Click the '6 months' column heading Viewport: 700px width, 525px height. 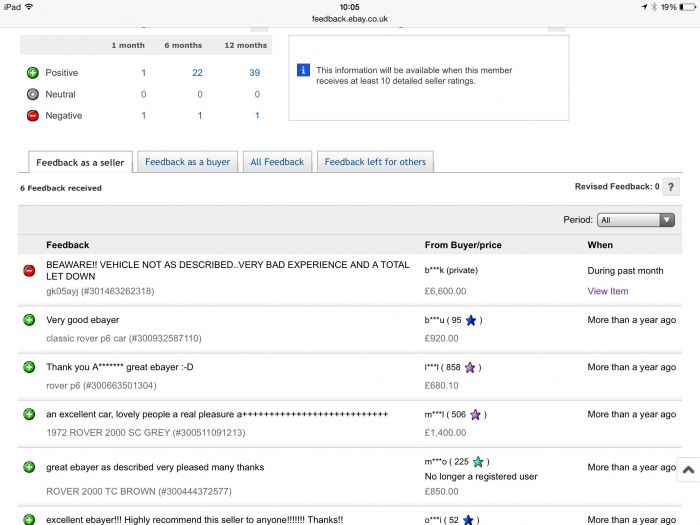[183, 45]
